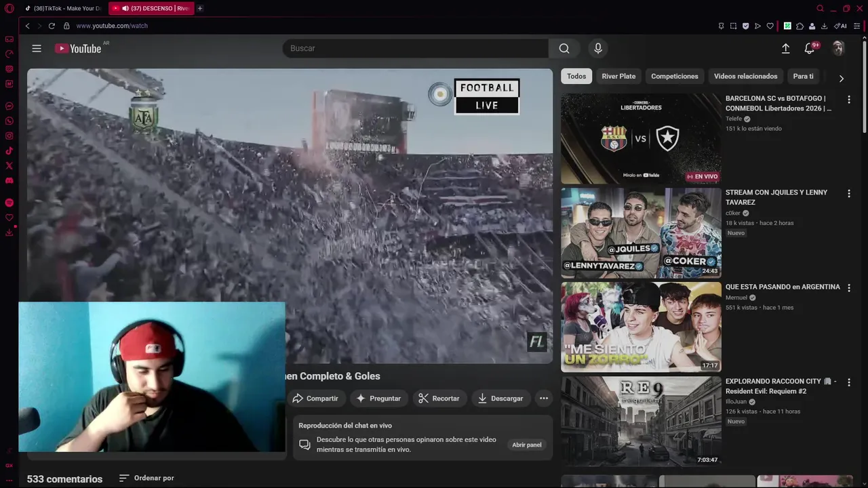Viewport: 868px width, 488px height.
Task: Open TikTok from the sidebar
Action: pyautogui.click(x=9, y=150)
